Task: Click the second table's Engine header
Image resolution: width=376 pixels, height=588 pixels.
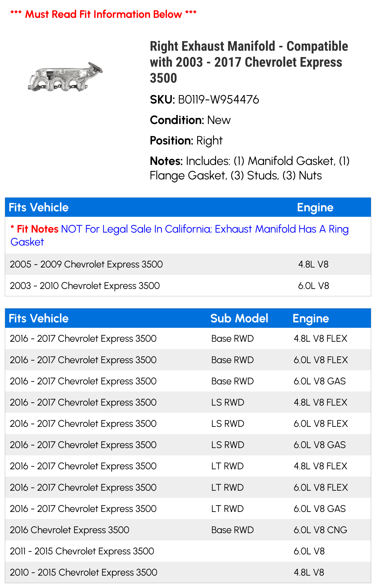Action: (x=311, y=318)
